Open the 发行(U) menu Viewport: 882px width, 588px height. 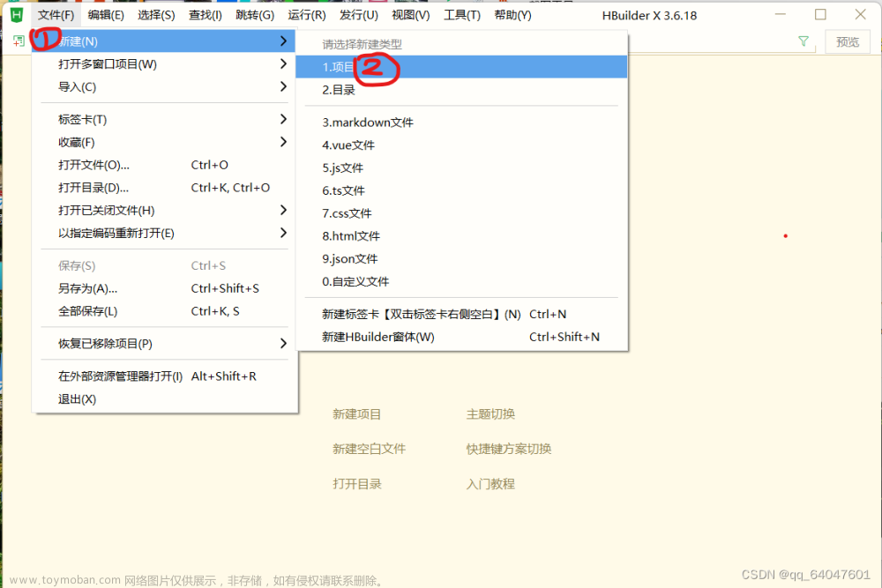[x=358, y=15]
